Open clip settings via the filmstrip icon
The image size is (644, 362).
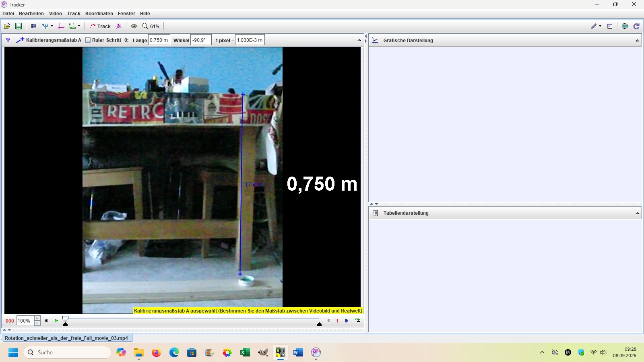[x=34, y=26]
